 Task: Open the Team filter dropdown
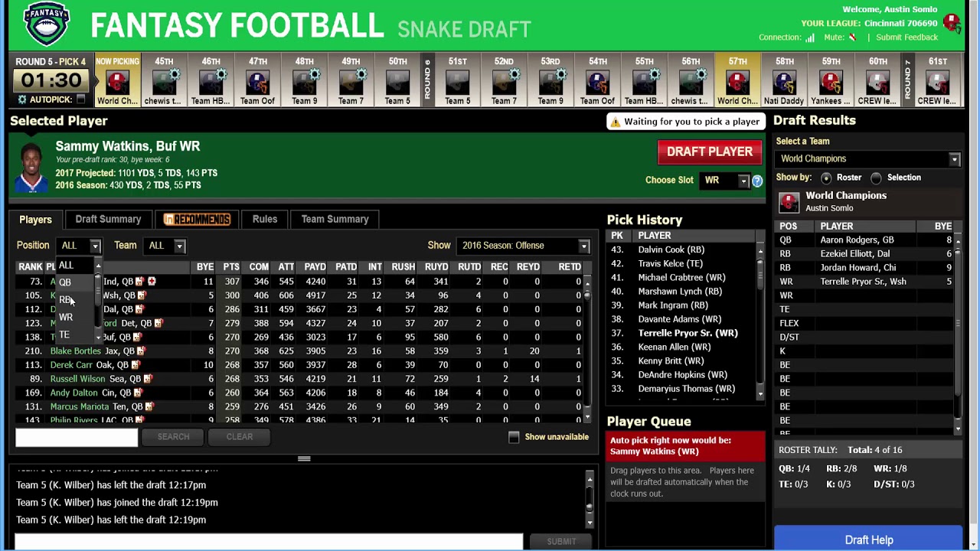[x=165, y=246]
